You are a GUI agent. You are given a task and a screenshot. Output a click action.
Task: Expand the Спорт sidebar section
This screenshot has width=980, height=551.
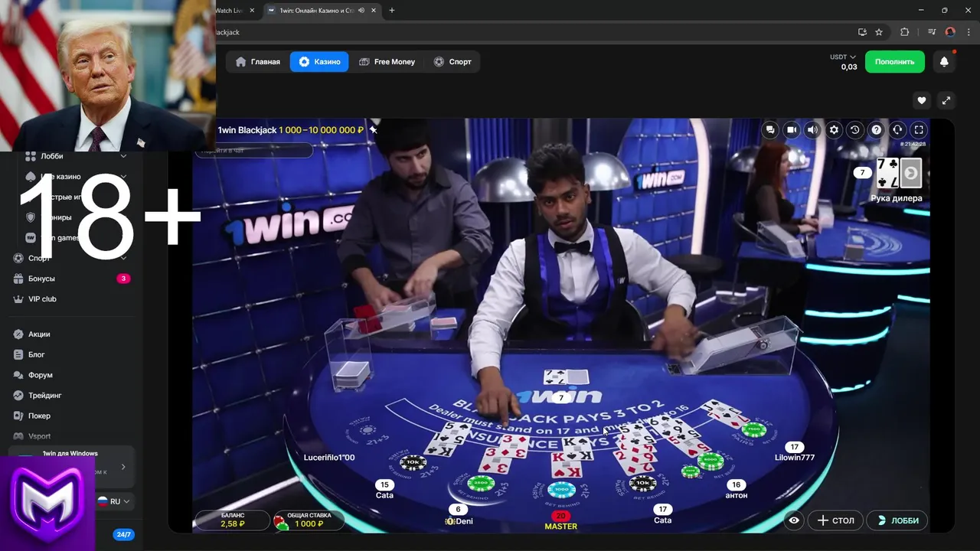pos(122,258)
